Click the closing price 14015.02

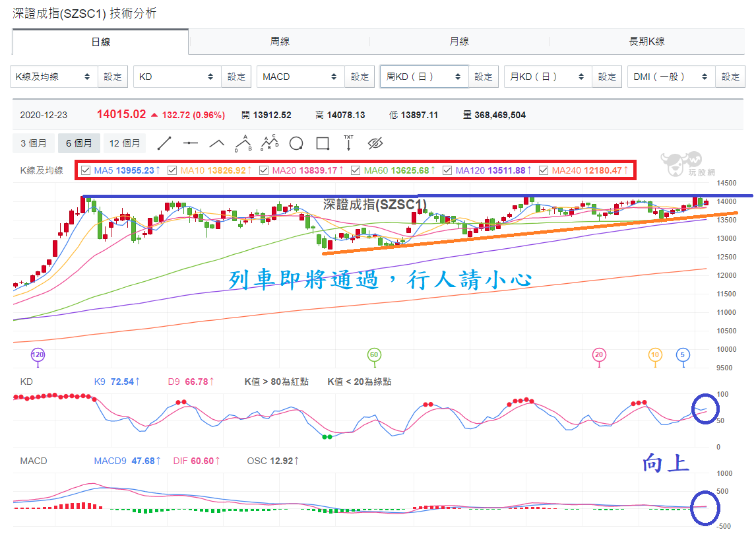[x=121, y=114]
